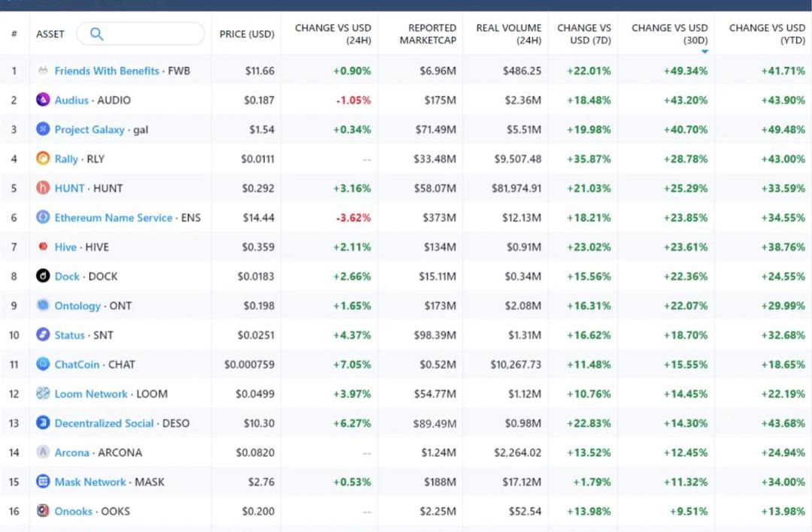
Task: Click the Decentralized Social icon
Action: (43, 423)
